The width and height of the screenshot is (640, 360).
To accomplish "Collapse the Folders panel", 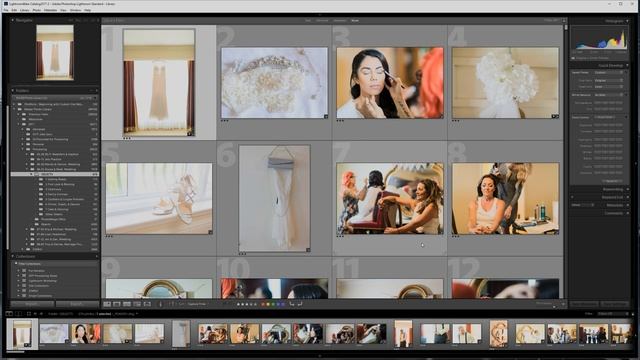I will point(13,91).
